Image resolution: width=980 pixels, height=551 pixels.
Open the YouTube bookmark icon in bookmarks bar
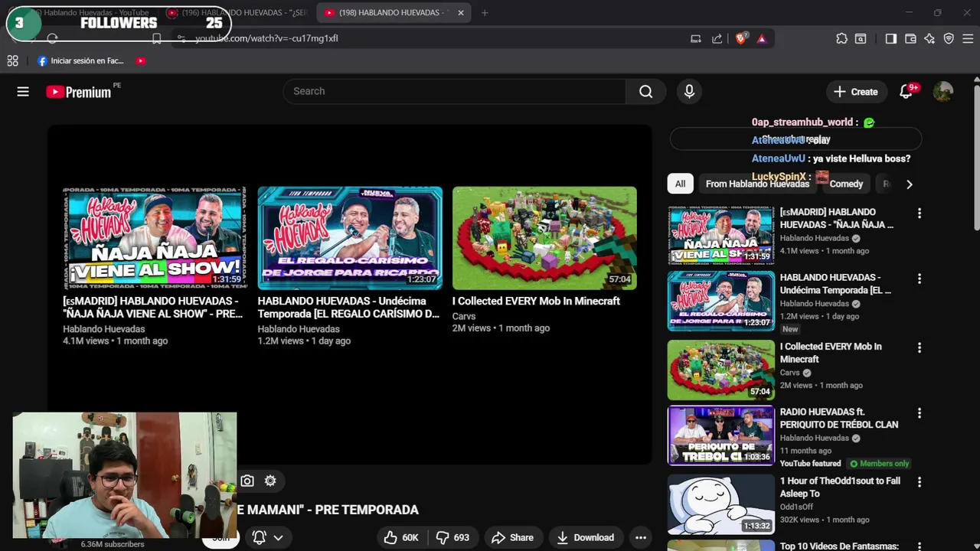tap(141, 60)
